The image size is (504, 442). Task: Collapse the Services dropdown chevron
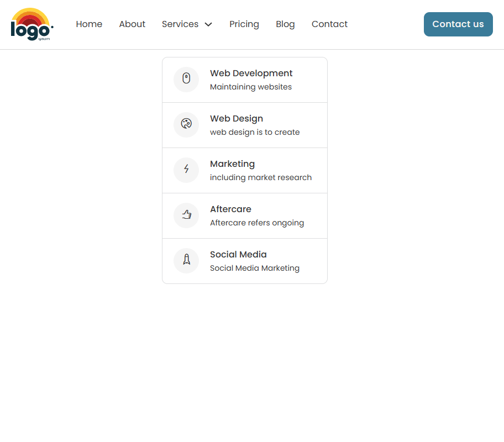tap(208, 24)
